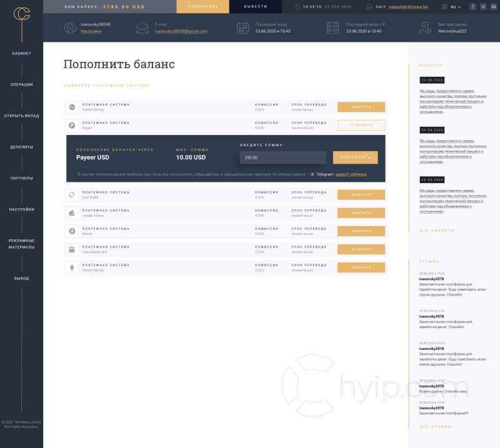Click the Все новости link
Image resolution: width=500 pixels, height=448 pixels.
tap(437, 231)
